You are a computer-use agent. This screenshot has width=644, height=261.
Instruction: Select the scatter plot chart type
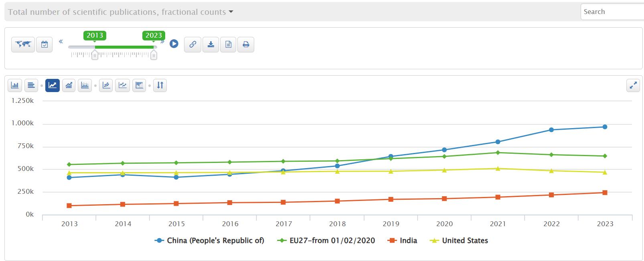[106, 85]
